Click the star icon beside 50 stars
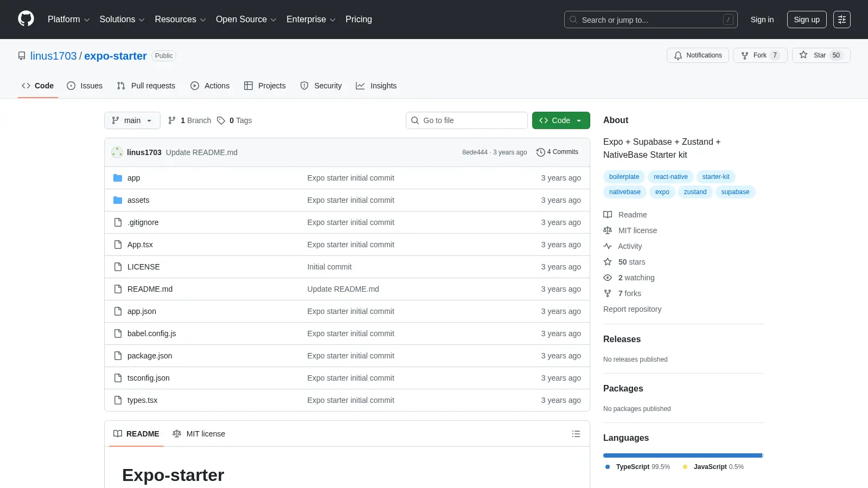 click(x=608, y=262)
